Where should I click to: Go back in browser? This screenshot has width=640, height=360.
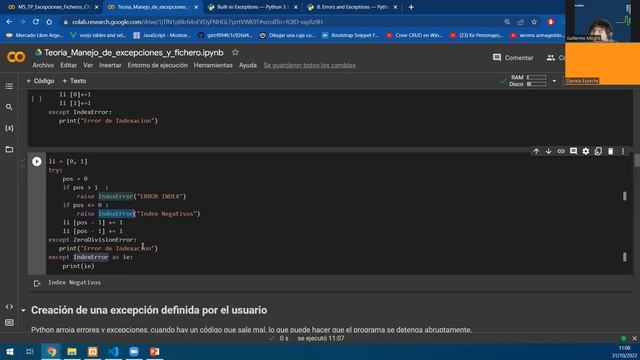(x=9, y=22)
